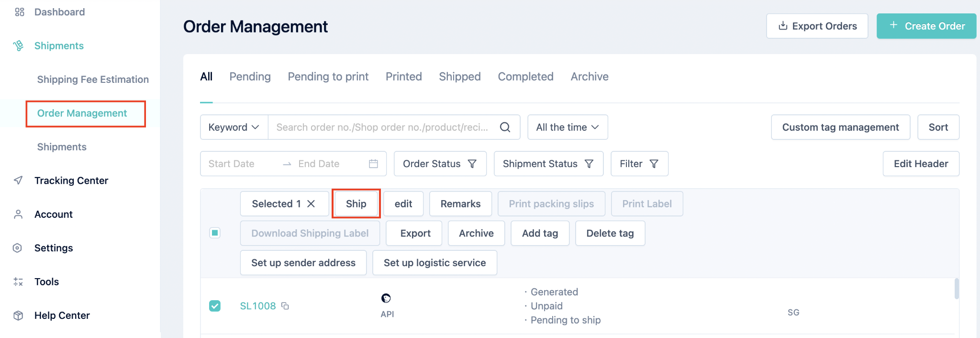980x338 pixels.
Task: Focus the order search input field
Action: [383, 127]
